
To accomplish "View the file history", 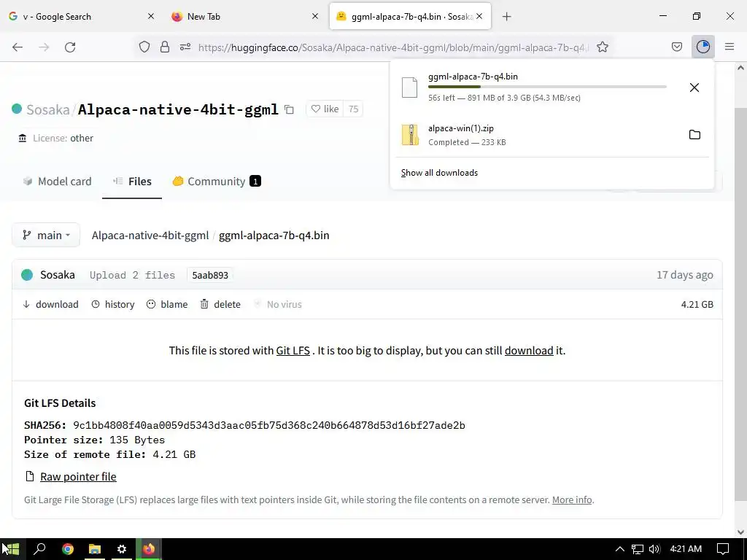I will [113, 304].
